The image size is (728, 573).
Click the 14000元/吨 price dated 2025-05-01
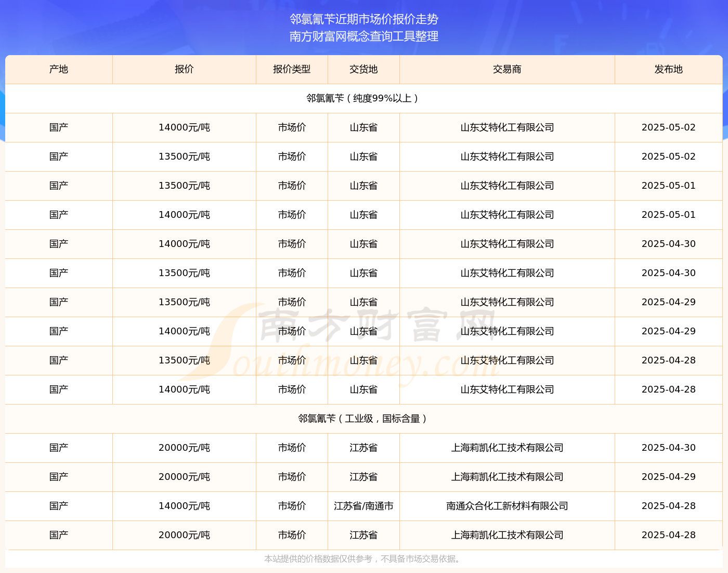(x=184, y=215)
